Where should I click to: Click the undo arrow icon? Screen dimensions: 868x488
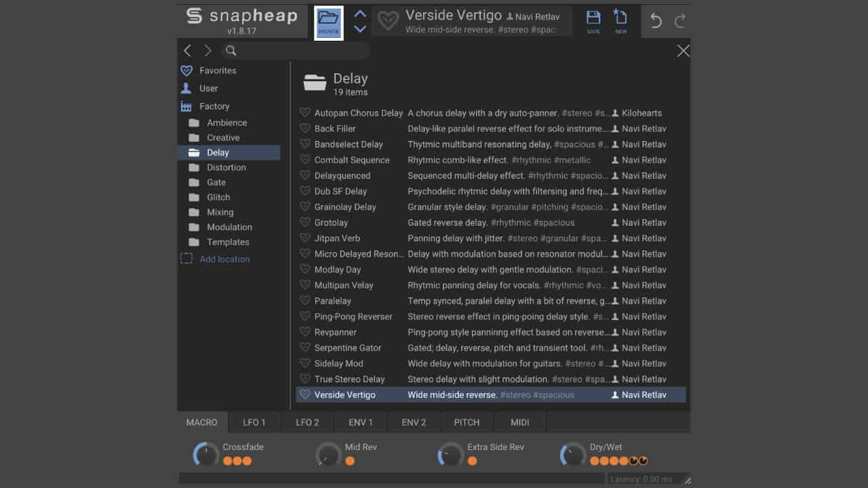pos(655,21)
